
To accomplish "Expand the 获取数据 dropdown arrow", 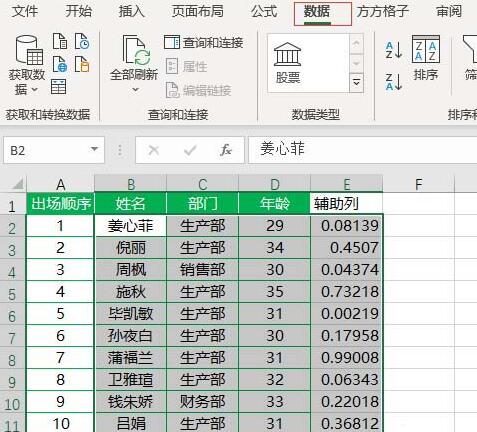I will click(35, 90).
